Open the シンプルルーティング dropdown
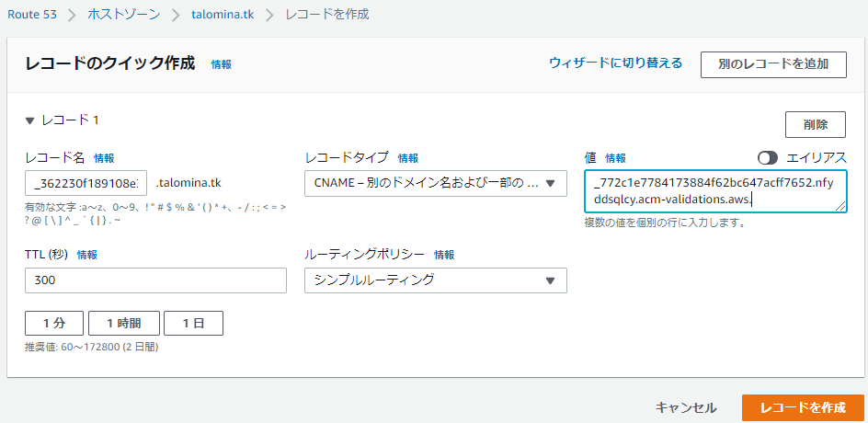868x423 pixels. pyautogui.click(x=436, y=280)
